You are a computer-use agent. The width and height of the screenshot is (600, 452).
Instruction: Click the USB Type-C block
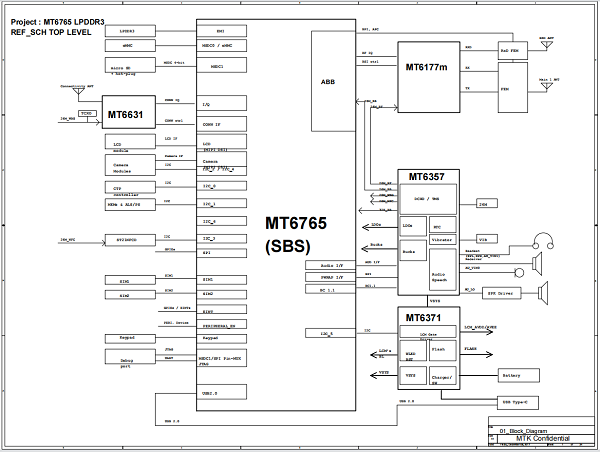(512, 401)
